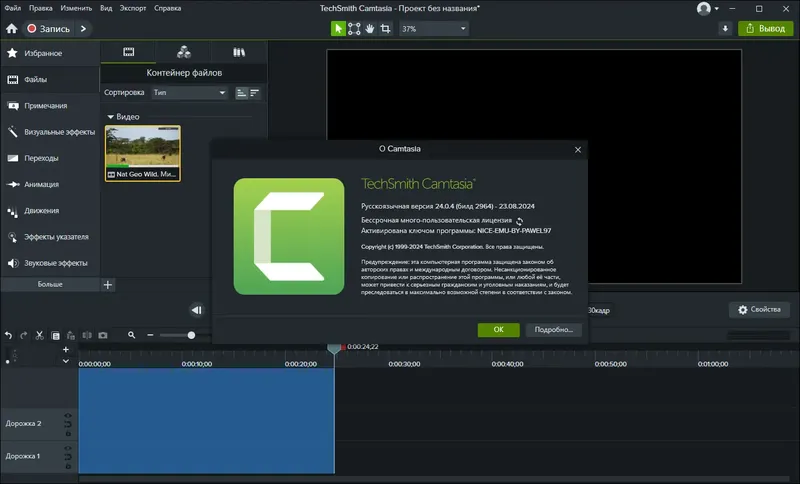Image resolution: width=800 pixels, height=484 pixels.
Task: Open the Вид menu
Action: (106, 8)
